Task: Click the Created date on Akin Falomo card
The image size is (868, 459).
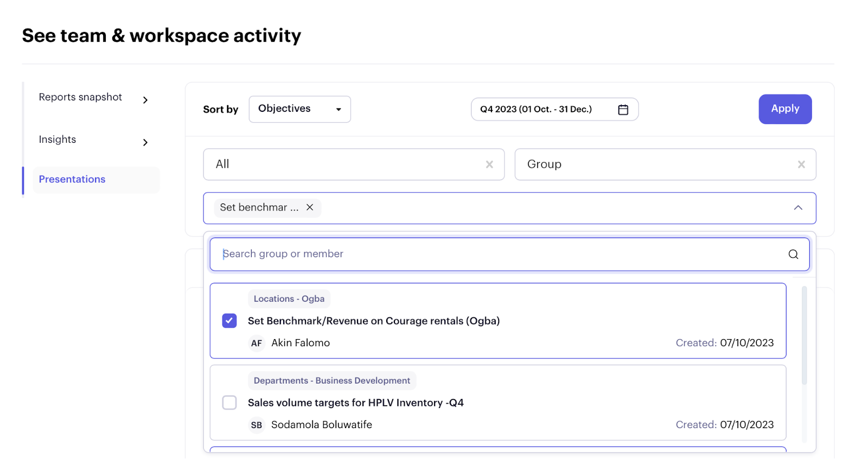Action: [725, 343]
